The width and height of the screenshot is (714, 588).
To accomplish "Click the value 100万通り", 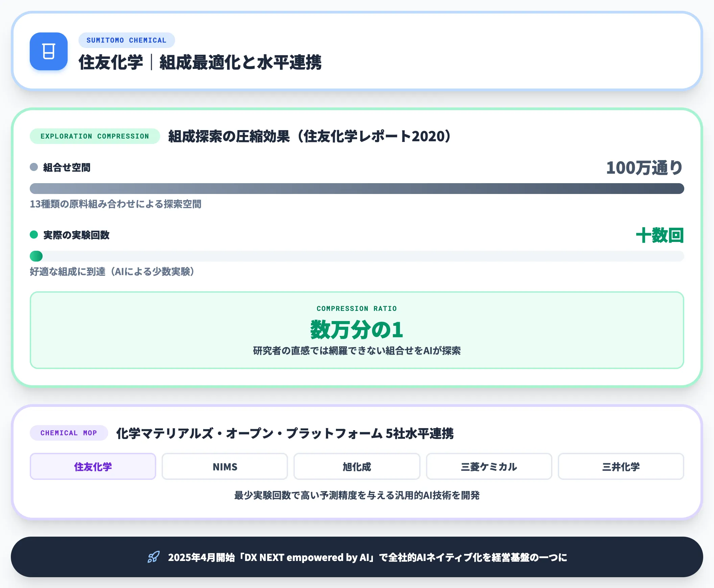I will [645, 168].
